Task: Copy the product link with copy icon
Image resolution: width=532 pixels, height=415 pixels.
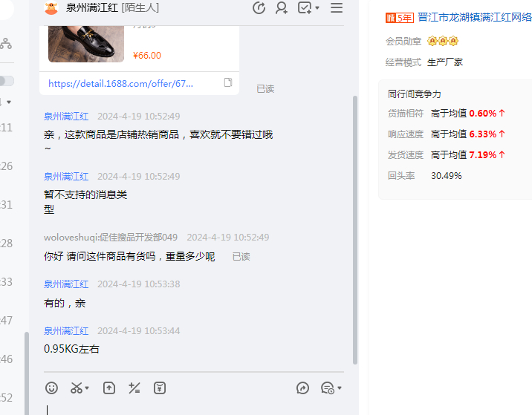Action: click(228, 82)
